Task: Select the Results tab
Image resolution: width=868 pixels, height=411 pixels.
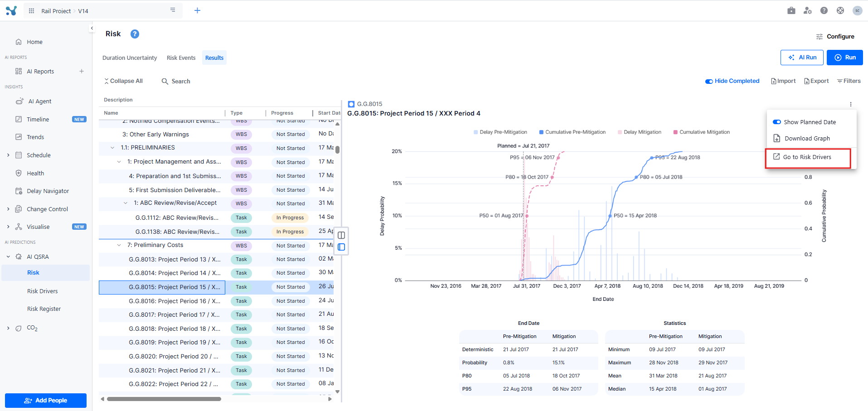Action: click(x=214, y=58)
